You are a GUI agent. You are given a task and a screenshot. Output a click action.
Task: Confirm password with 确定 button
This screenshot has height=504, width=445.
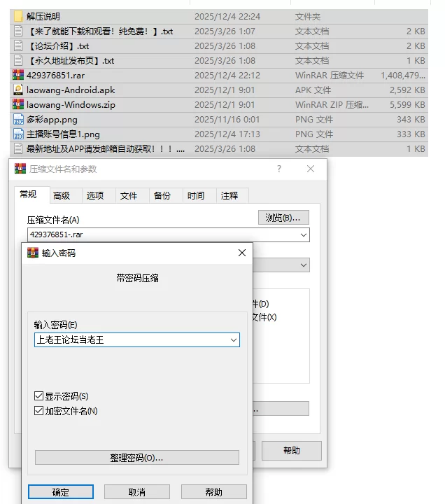tap(61, 492)
